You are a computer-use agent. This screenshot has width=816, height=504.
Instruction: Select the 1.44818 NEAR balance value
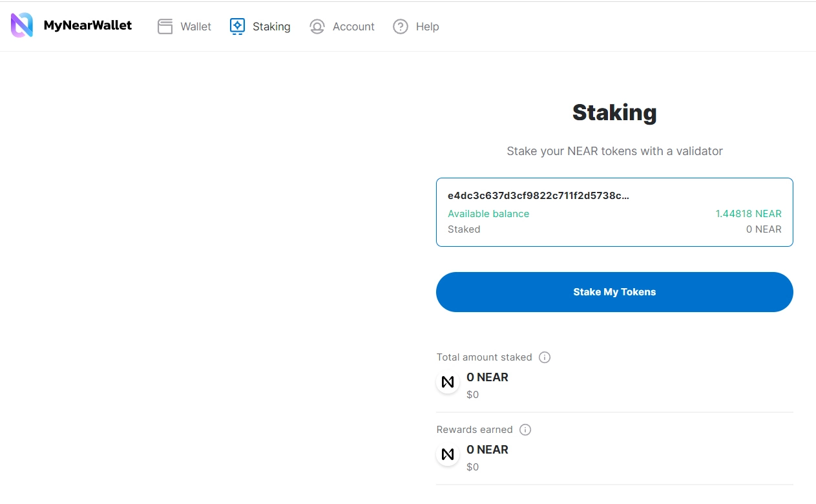coord(749,213)
